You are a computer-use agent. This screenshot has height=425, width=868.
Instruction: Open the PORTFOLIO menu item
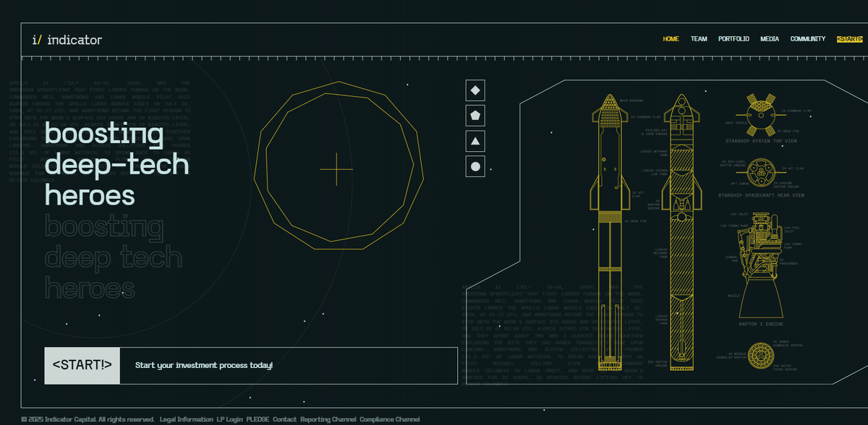(x=733, y=39)
